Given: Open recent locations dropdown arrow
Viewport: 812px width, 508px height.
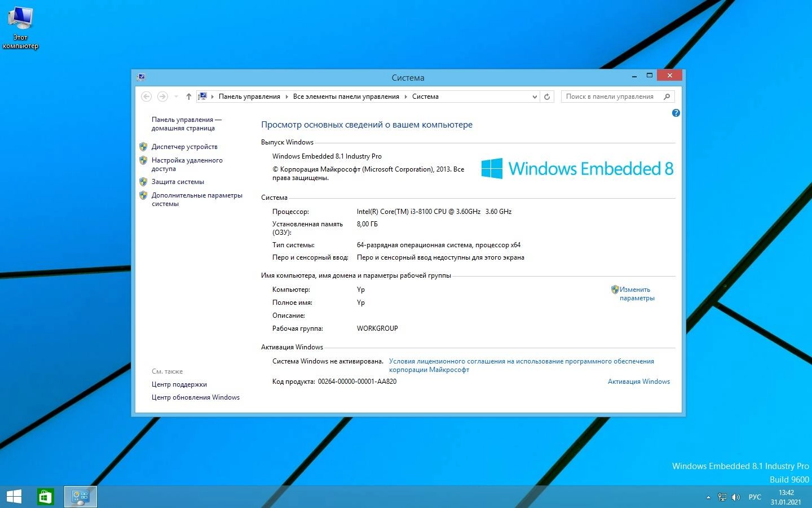Looking at the screenshot, I should pyautogui.click(x=176, y=97).
